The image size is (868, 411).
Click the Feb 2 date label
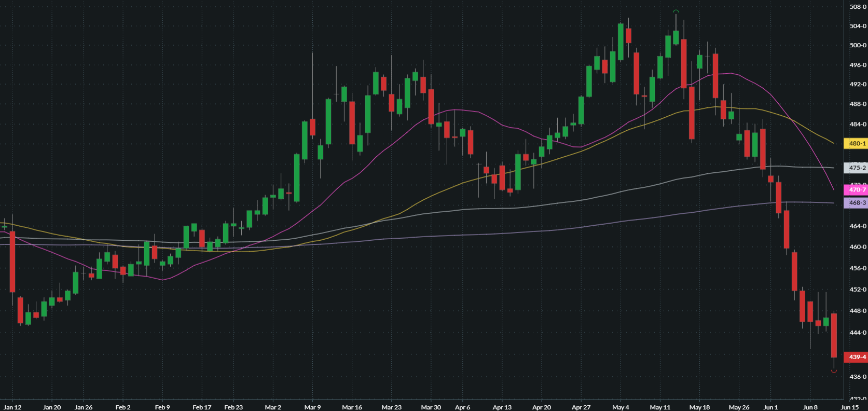pyautogui.click(x=123, y=407)
